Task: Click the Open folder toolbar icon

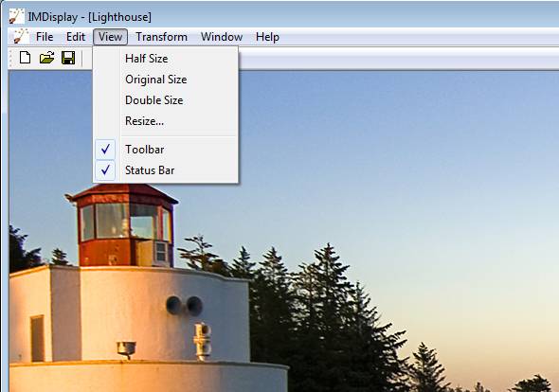Action: pos(46,58)
